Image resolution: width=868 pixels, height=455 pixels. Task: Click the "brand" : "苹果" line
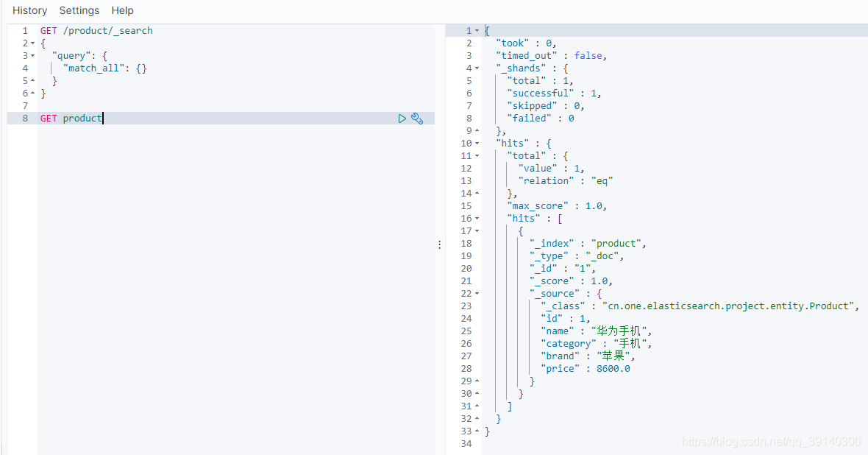tap(588, 356)
